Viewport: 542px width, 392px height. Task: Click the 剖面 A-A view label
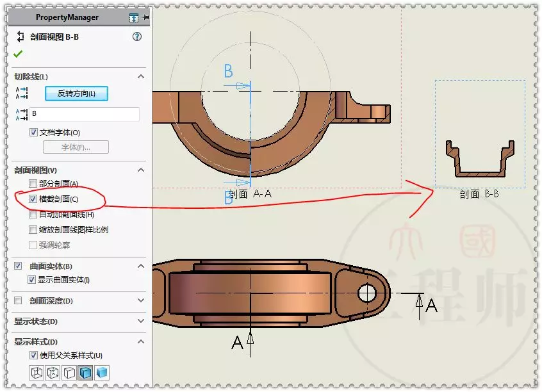coord(250,194)
